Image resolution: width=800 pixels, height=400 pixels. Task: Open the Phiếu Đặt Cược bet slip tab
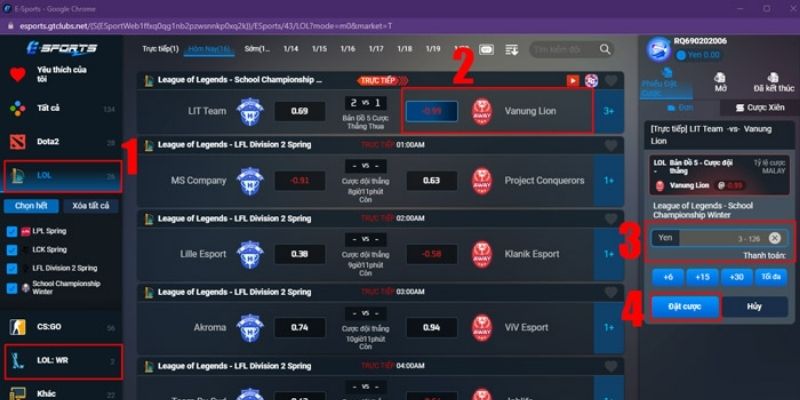point(666,82)
